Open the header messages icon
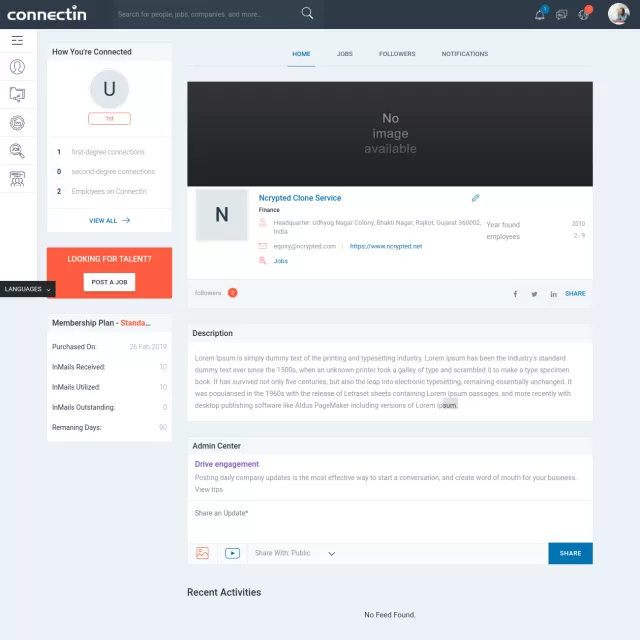 (x=562, y=15)
